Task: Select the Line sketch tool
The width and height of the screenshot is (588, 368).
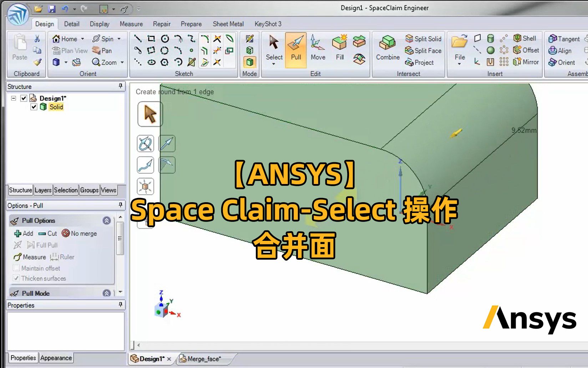Action: [138, 39]
